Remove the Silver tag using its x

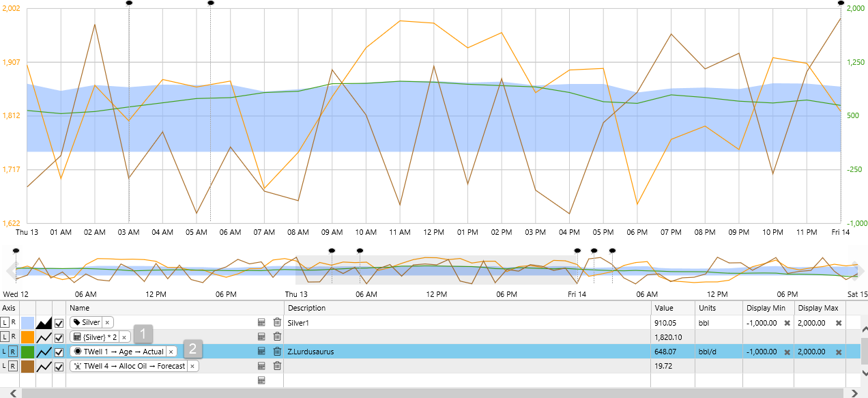click(x=108, y=322)
